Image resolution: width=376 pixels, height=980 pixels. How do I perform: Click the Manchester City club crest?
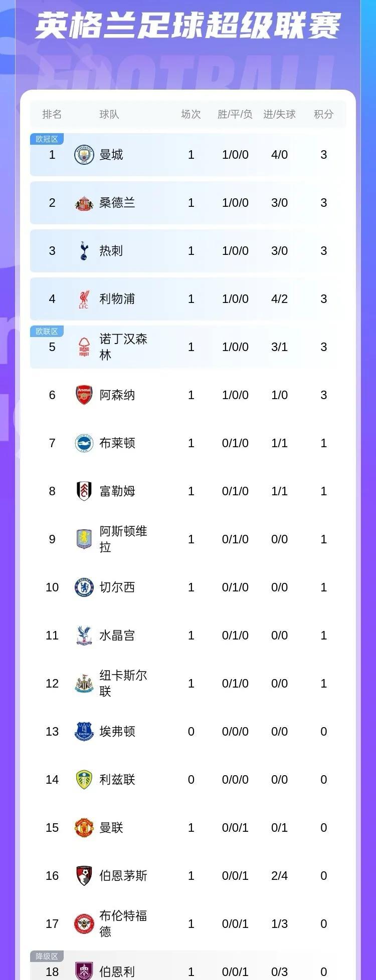(x=84, y=155)
